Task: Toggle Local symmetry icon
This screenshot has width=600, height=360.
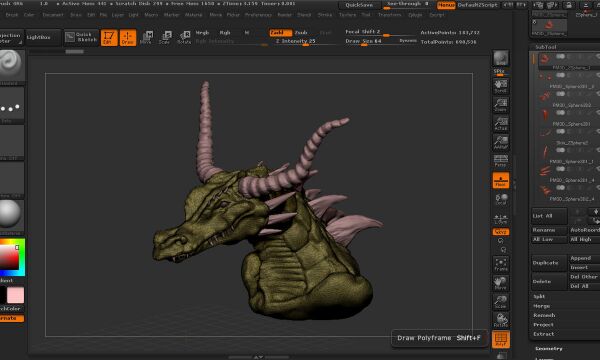Action: [x=501, y=199]
